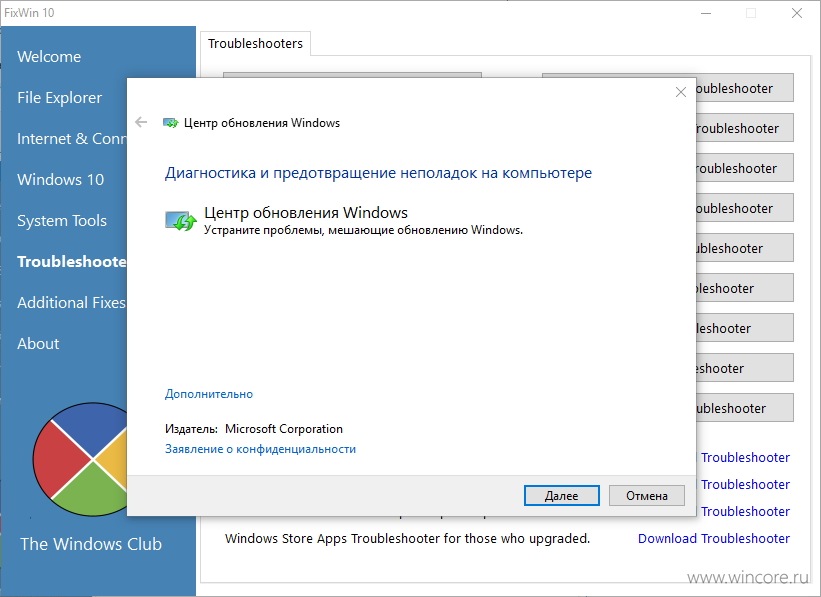This screenshot has width=821, height=597.
Task: Click the Диагностика и предотвращение неполадок heading
Action: pyautogui.click(x=379, y=173)
